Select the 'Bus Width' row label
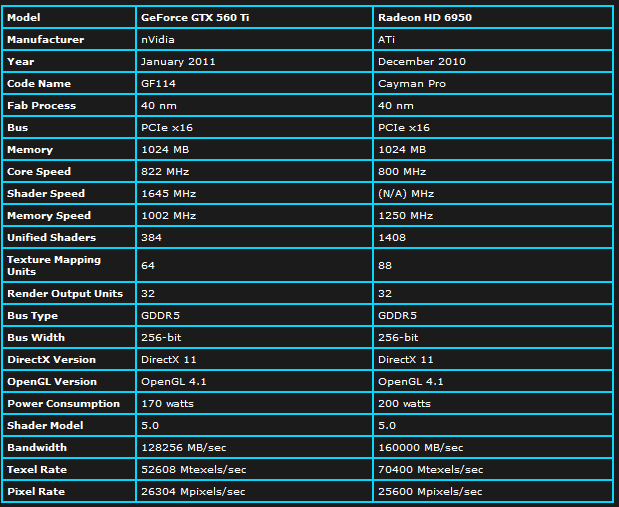This screenshot has height=507, width=619. (36, 338)
